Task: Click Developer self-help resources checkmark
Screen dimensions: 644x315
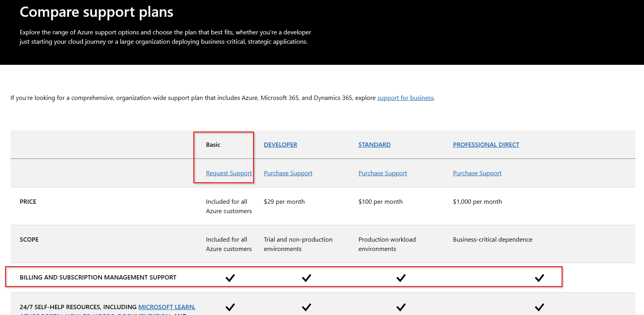Action: pos(307,307)
